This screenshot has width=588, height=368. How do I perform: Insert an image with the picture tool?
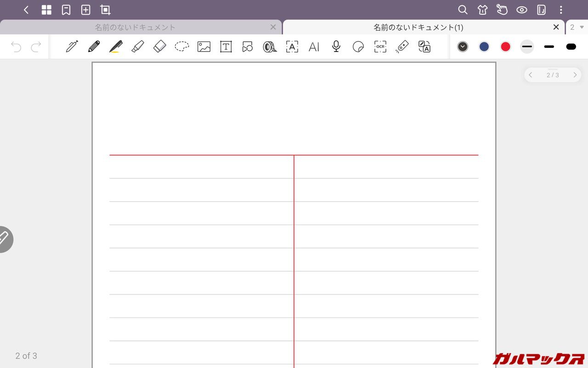coord(204,46)
